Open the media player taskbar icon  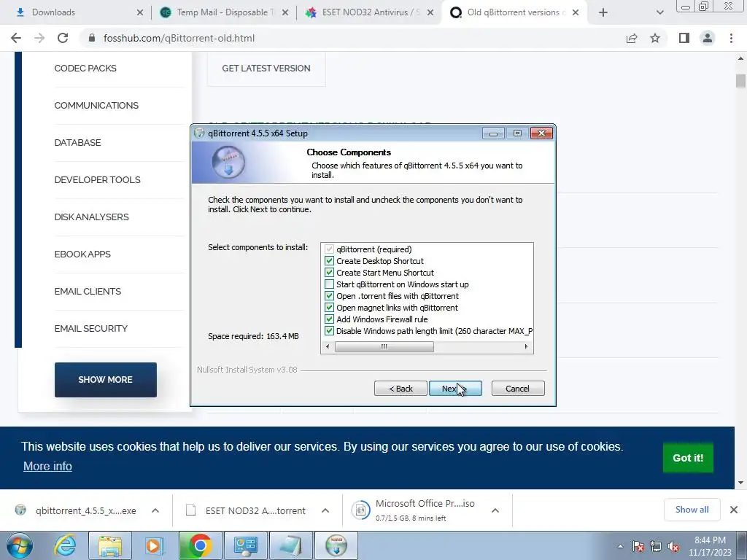154,545
